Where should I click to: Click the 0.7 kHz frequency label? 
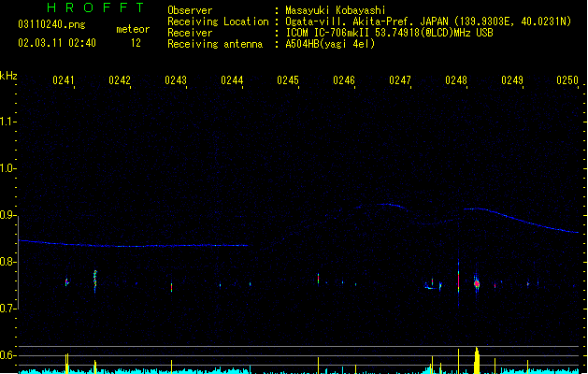[7, 309]
